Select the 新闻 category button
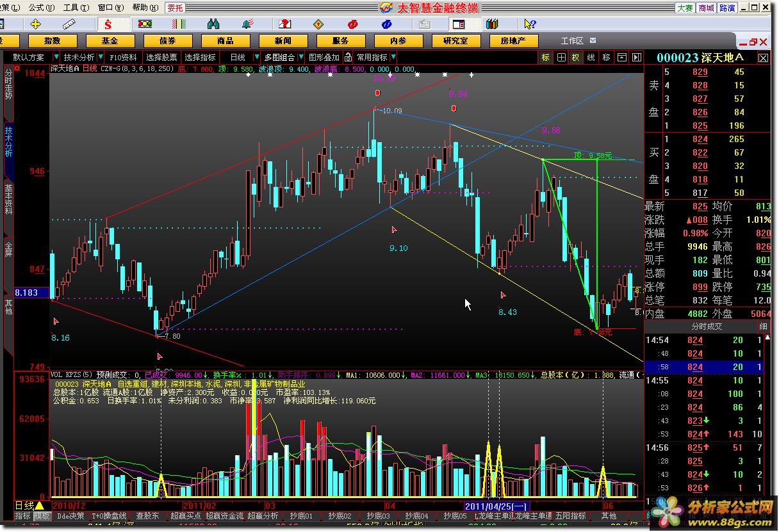This screenshot has width=779, height=532. point(283,41)
